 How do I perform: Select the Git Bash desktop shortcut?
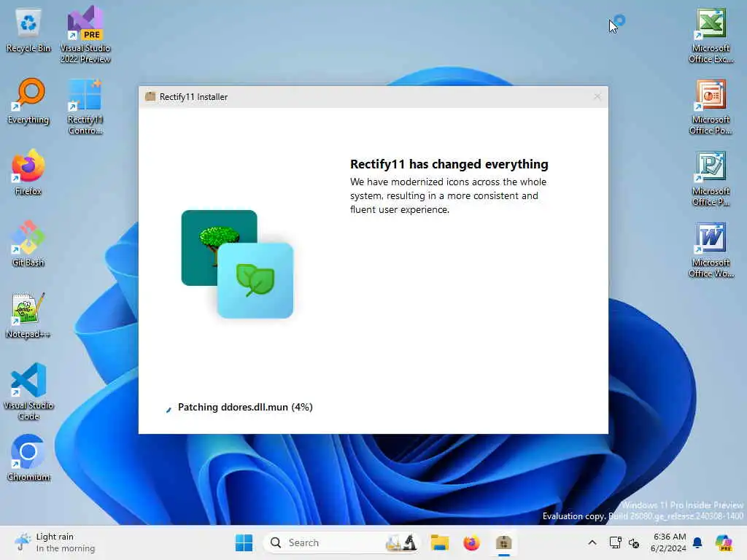28,244
